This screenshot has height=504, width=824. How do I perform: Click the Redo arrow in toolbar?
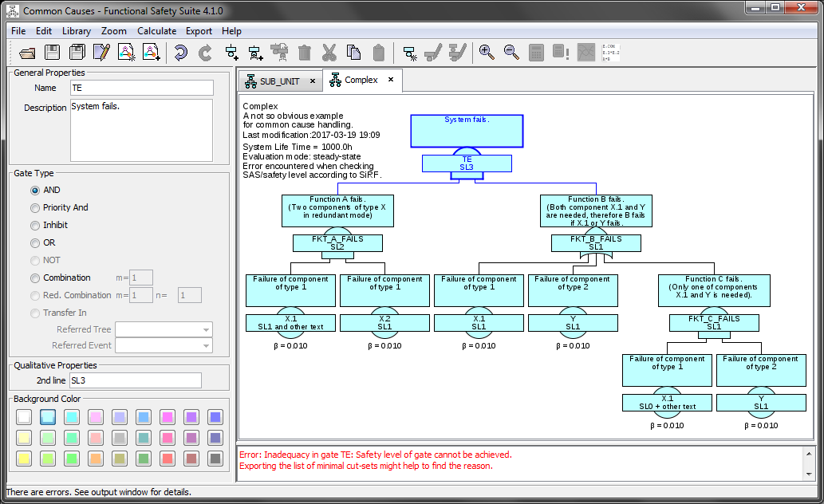[205, 53]
